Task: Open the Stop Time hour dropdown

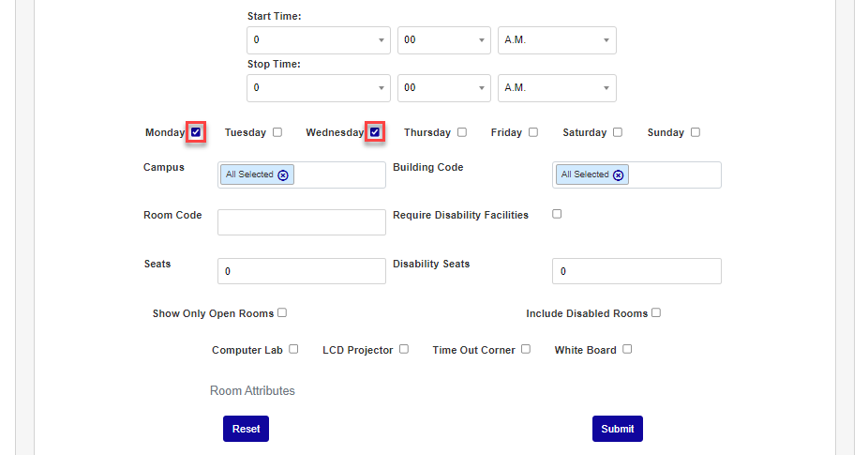Action: point(319,87)
